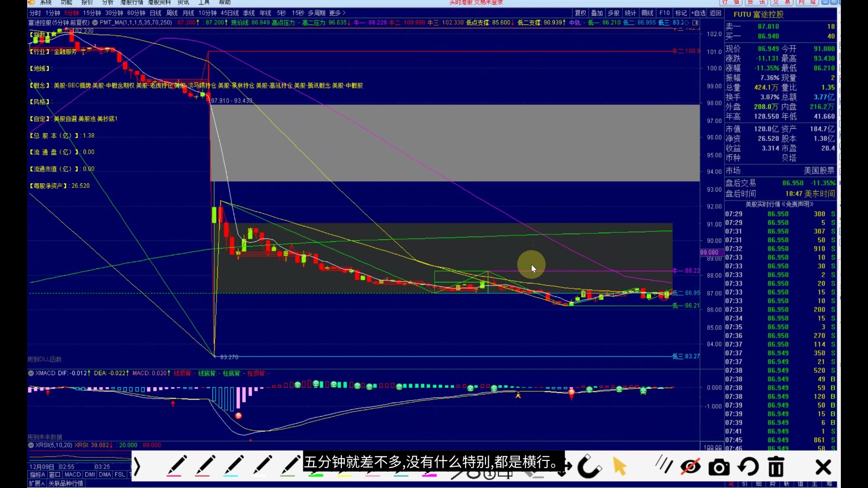Add stock via +自选 button
Screen dimensions: 868x488
pos(698,13)
